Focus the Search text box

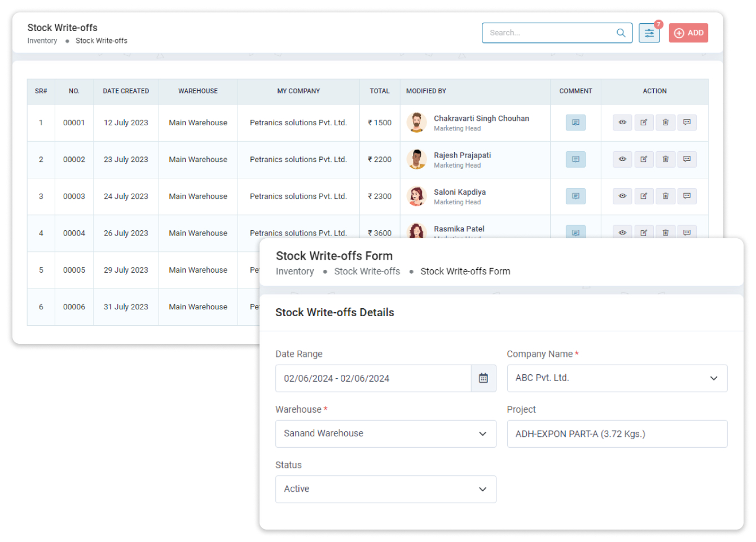click(x=549, y=33)
